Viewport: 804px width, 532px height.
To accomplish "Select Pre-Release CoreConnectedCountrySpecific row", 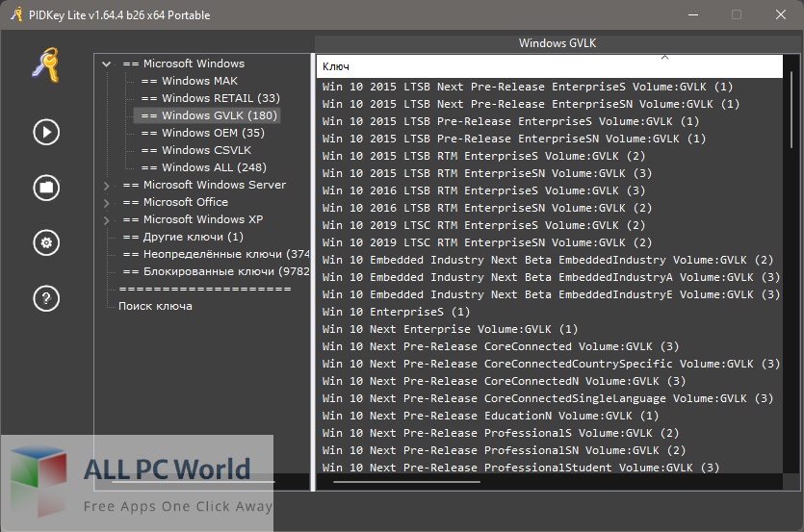I will click(x=551, y=365).
